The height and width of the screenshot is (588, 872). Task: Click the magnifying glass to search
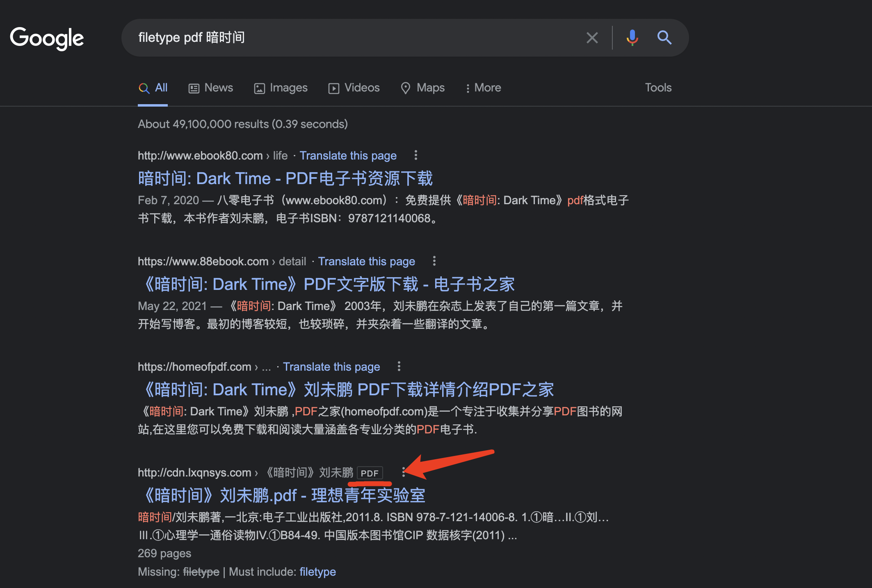tap(664, 38)
